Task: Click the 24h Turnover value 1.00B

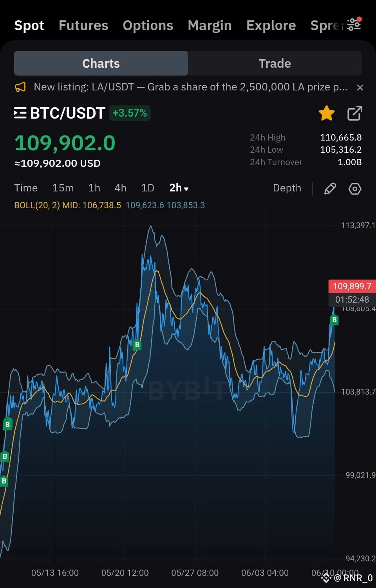Action: (x=349, y=162)
